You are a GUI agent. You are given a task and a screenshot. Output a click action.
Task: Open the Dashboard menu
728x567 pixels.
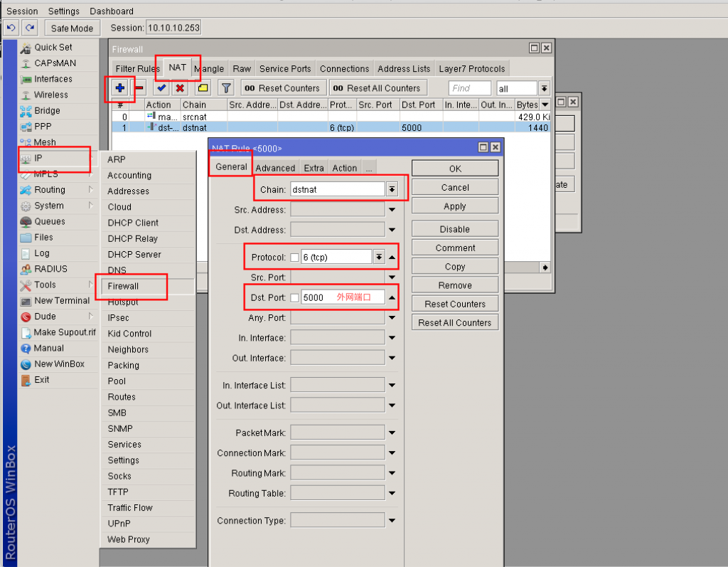click(112, 11)
